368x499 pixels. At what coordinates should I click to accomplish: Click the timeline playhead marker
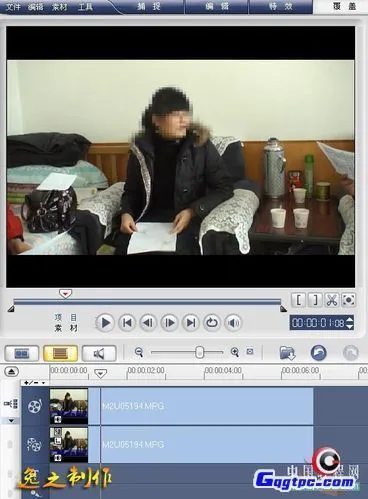100,374
